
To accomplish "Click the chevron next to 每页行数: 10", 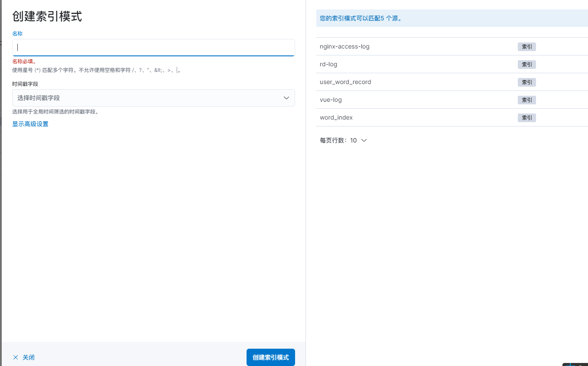I will pos(364,140).
